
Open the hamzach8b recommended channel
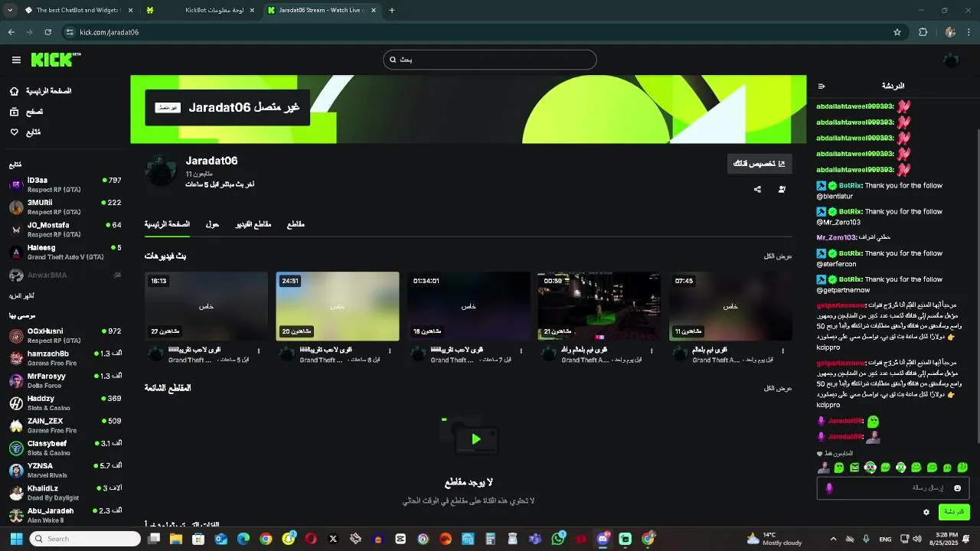coord(65,357)
